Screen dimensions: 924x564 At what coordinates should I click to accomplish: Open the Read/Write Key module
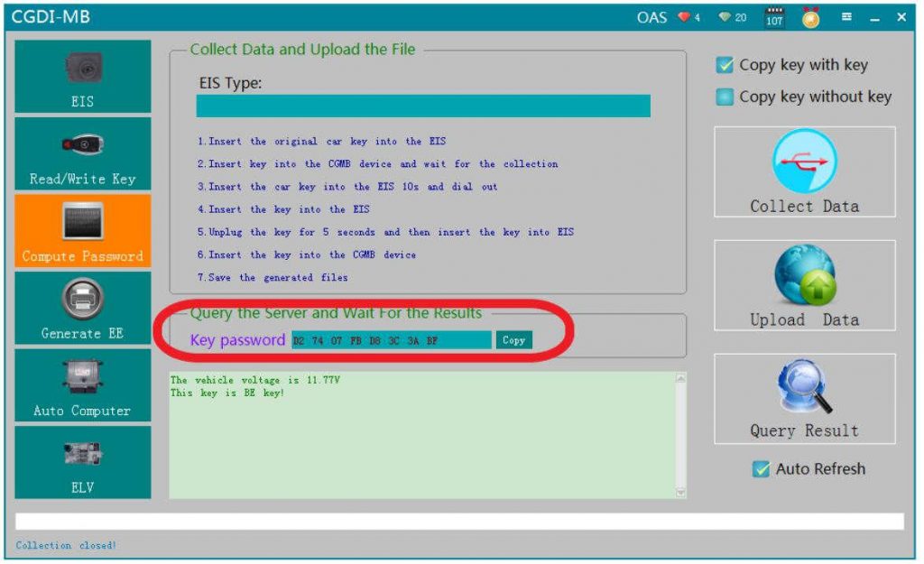(x=82, y=153)
